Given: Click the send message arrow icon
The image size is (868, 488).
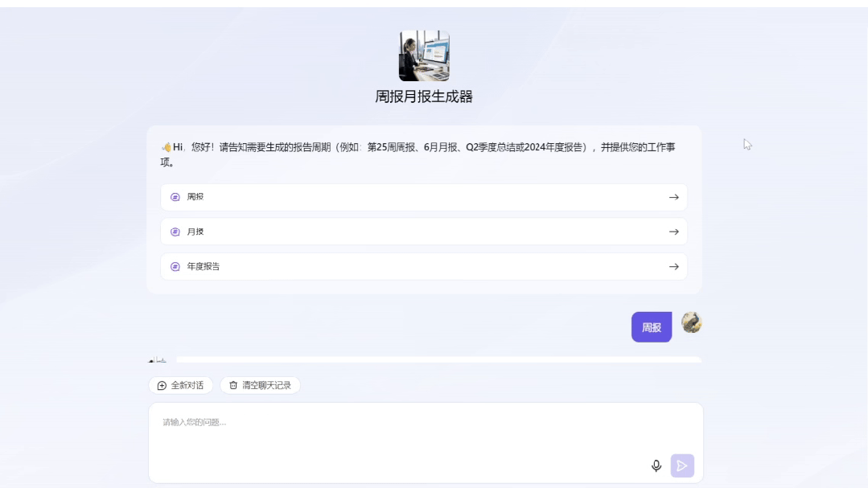Looking at the screenshot, I should click(x=682, y=465).
